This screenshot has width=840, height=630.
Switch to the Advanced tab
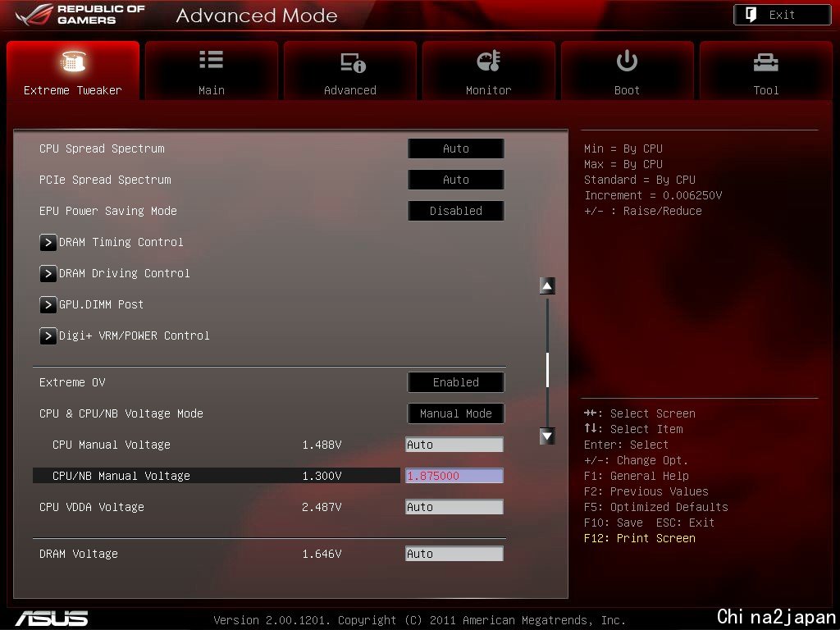pos(349,71)
